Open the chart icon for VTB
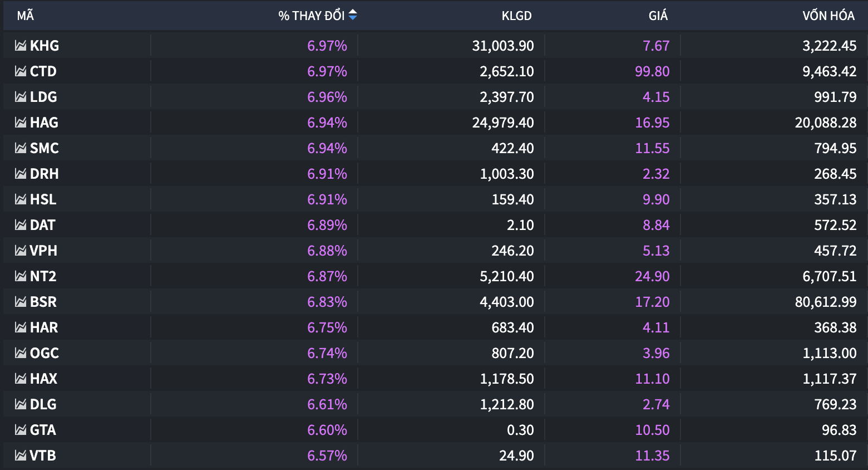Image resolution: width=868 pixels, height=470 pixels. point(21,456)
